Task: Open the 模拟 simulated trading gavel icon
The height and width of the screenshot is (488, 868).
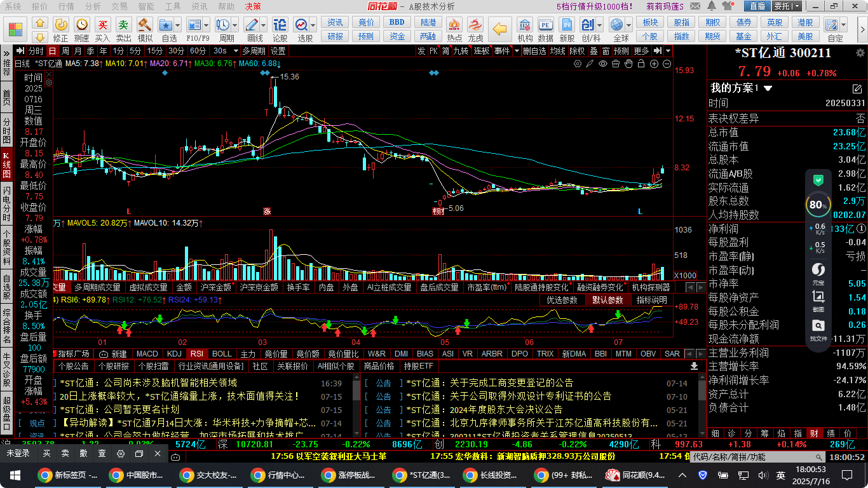Action: 145,25
